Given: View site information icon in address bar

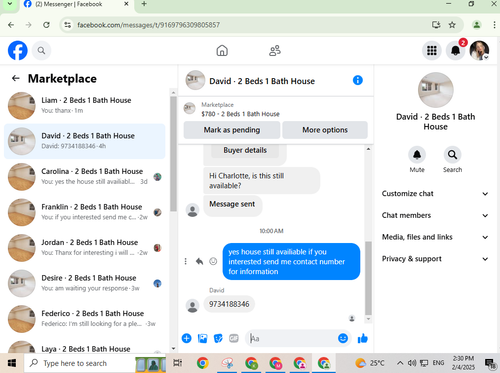Looking at the screenshot, I should click(x=68, y=25).
